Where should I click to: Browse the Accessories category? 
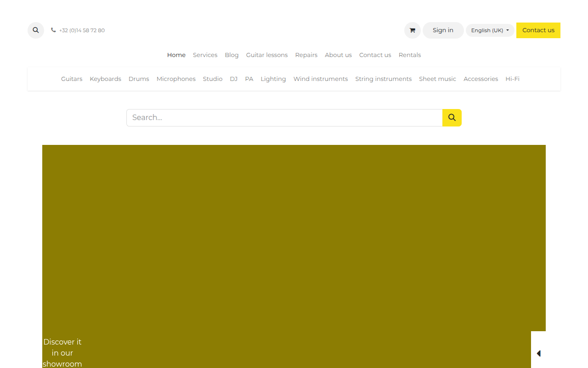481,79
